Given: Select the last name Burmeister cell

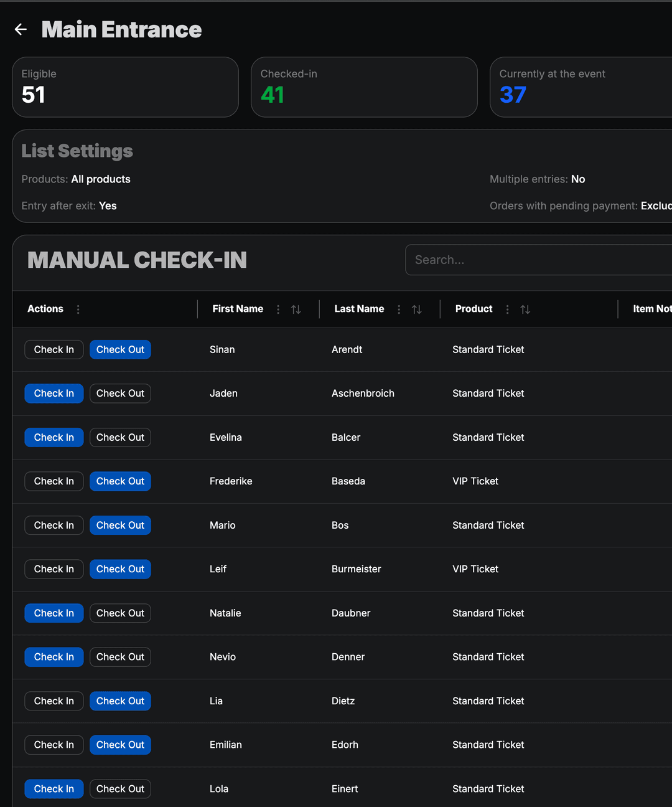Looking at the screenshot, I should point(356,569).
